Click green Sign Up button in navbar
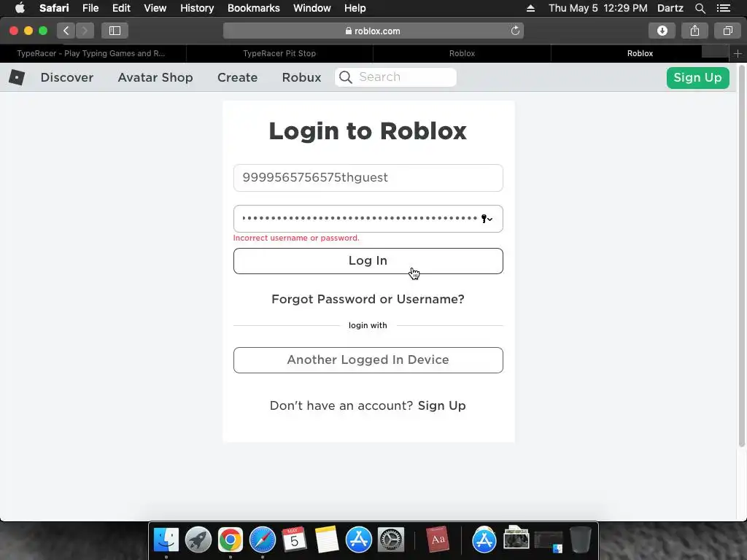 (x=697, y=77)
